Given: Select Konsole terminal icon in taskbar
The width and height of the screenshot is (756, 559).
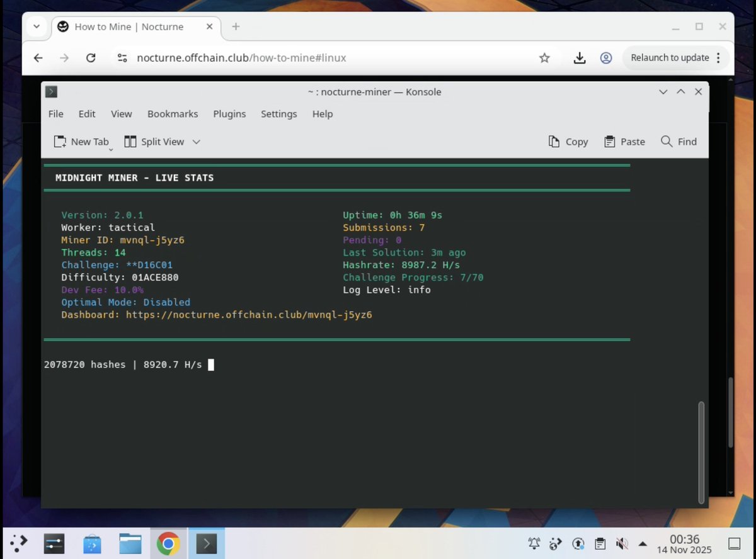Looking at the screenshot, I should (x=207, y=543).
